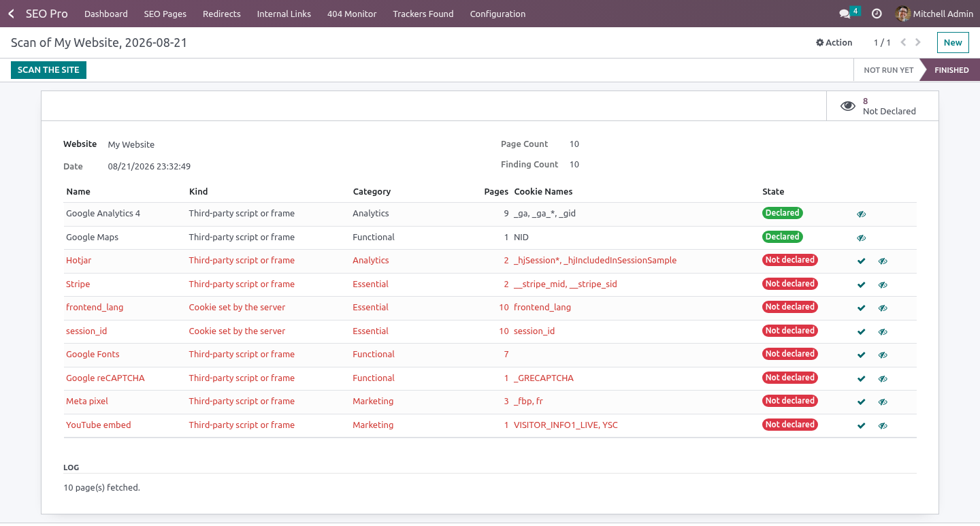Open the Dashboard menu
Image resolution: width=980 pixels, height=526 pixels.
tap(106, 14)
